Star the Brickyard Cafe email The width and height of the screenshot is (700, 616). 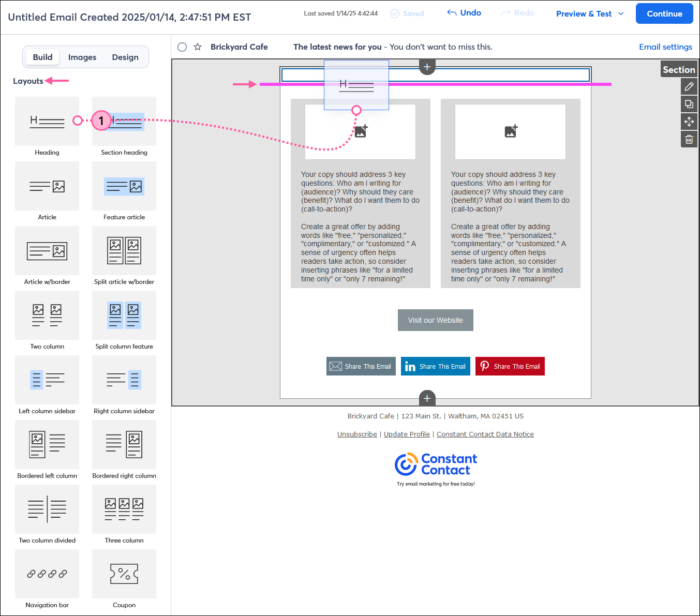[198, 47]
